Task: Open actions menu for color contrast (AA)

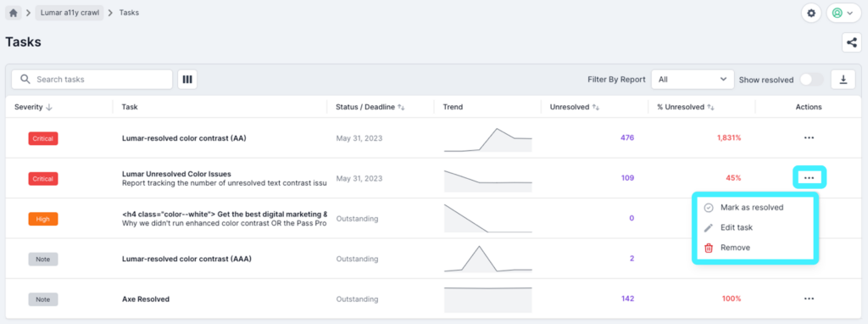Action: [x=809, y=138]
